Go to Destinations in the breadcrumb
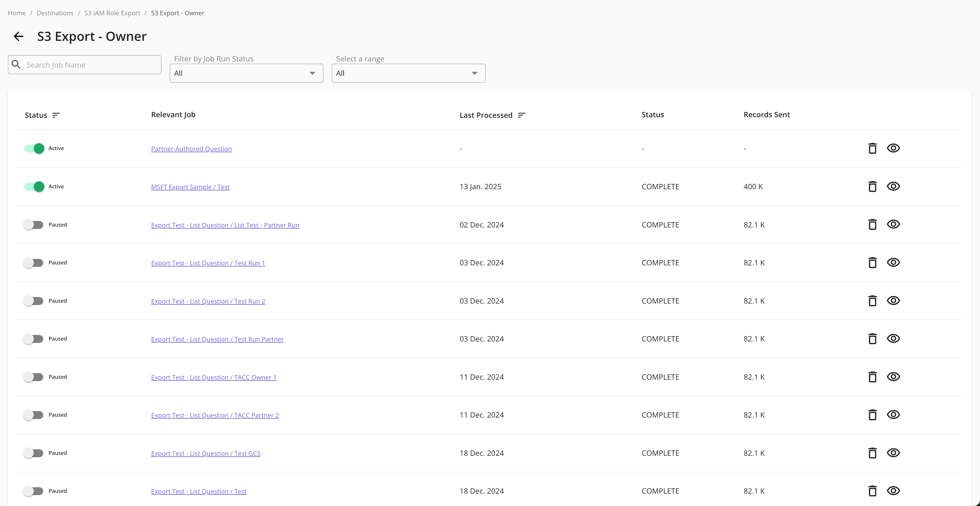Screen dimensions: 980x506 click(55, 13)
